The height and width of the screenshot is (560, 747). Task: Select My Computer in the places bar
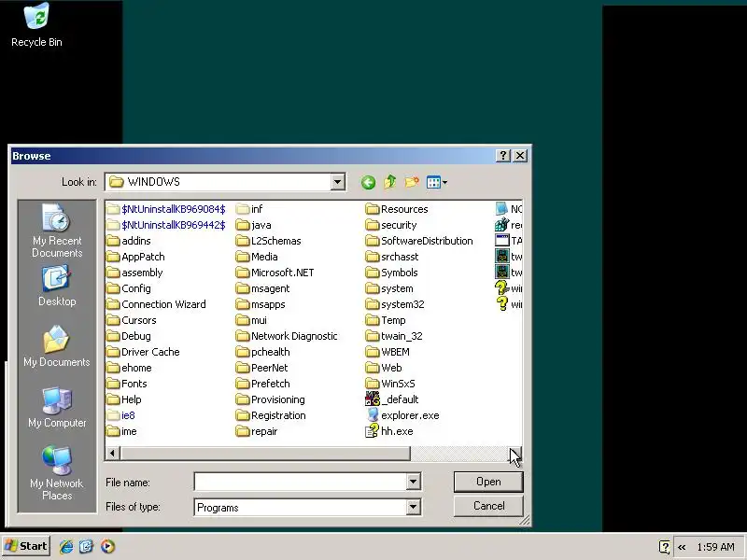point(57,408)
